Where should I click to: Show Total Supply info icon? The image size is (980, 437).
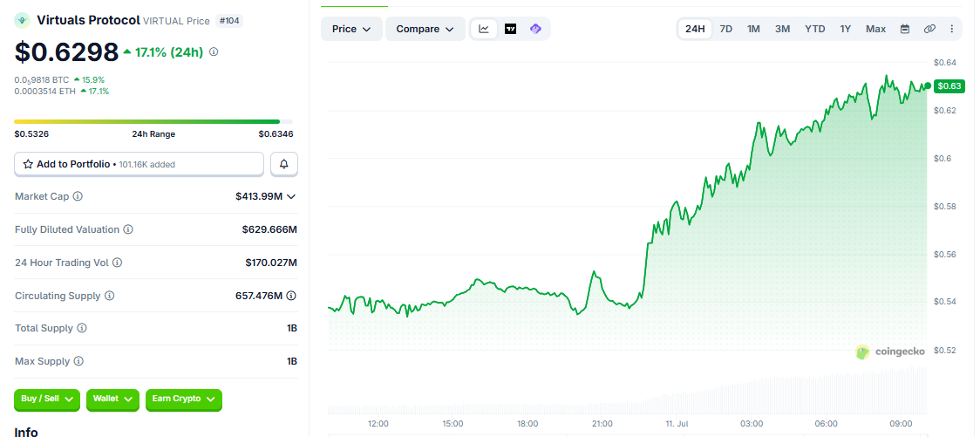coord(82,328)
